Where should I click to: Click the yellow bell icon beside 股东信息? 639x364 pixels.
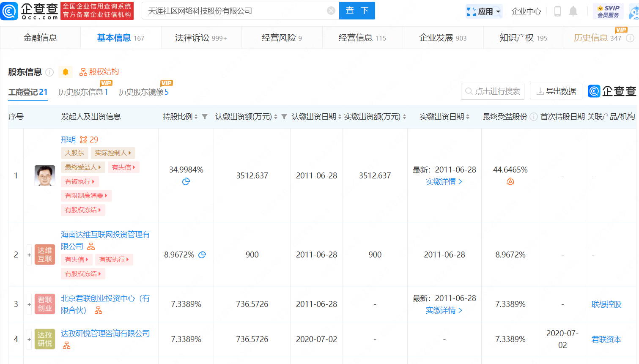(x=66, y=72)
